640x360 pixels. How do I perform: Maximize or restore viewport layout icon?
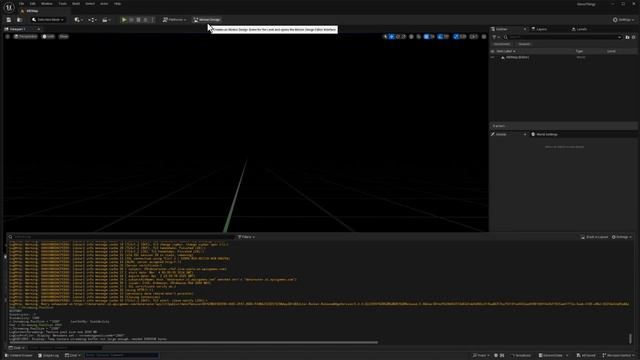click(484, 37)
